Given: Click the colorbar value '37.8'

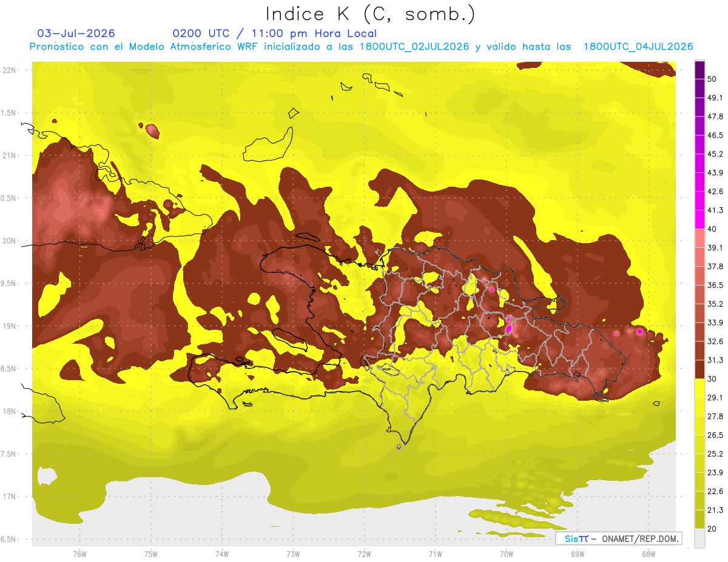Looking at the screenshot, I should pos(715,266).
